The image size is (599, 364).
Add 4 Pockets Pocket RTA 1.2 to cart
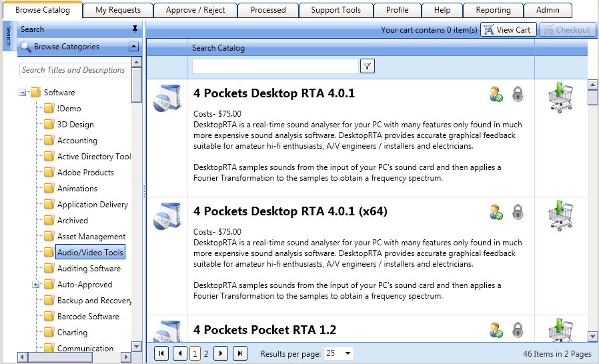(560, 330)
